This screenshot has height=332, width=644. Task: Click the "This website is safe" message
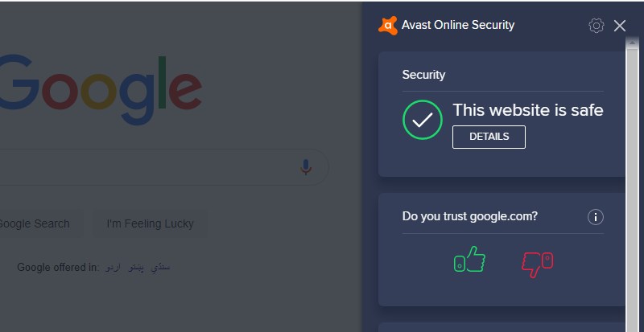coord(528,110)
